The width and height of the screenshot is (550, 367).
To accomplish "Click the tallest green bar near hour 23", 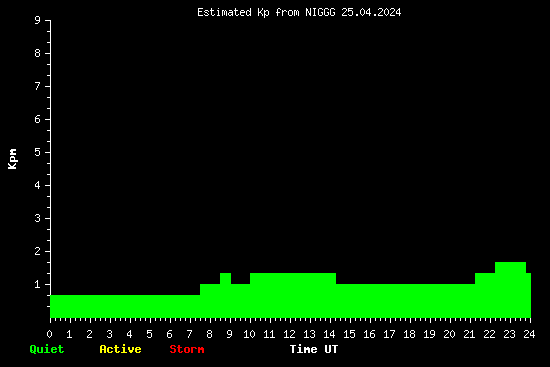I will [x=510, y=290].
